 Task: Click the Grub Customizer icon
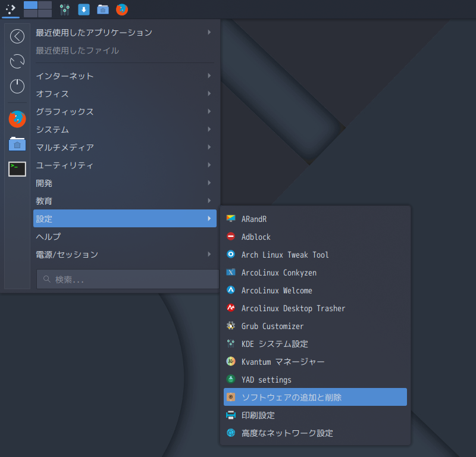click(x=231, y=325)
